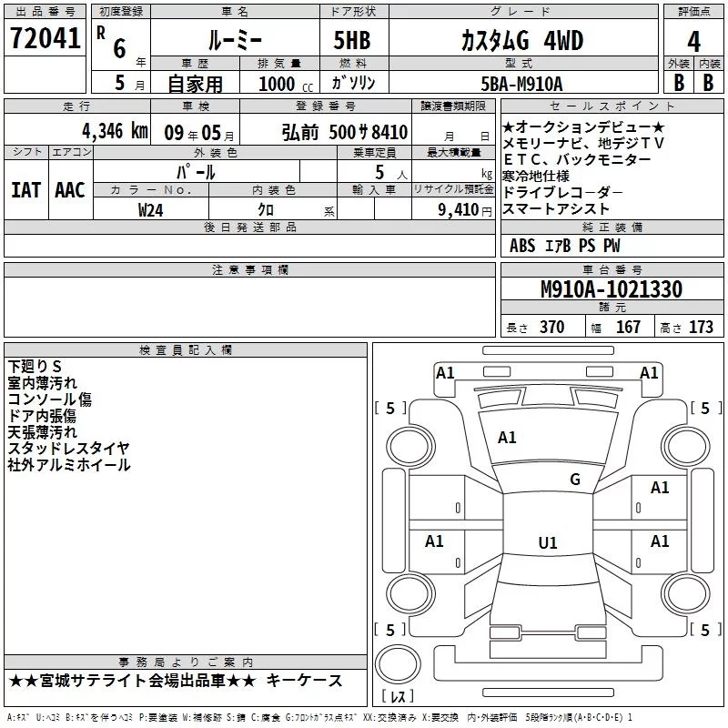Image resolution: width=728 pixels, height=728 pixels.
Task: Select the car name ルーミー
Action: [235, 41]
